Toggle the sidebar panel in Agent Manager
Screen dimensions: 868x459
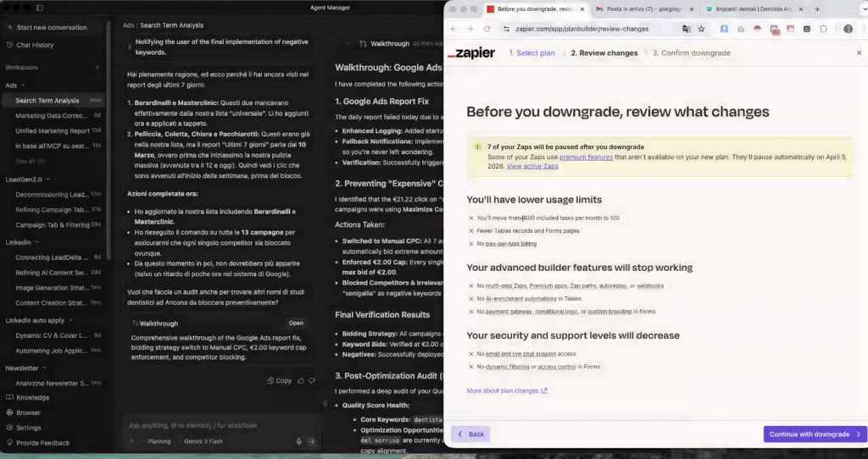[x=39, y=8]
